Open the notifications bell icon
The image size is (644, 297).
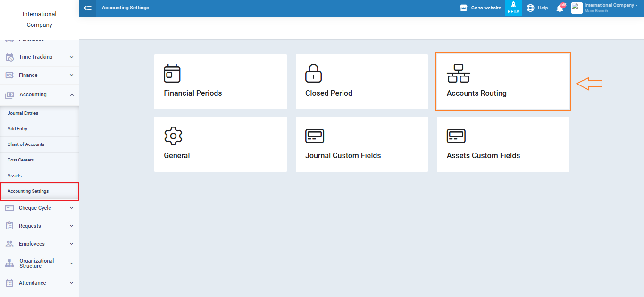tap(560, 8)
